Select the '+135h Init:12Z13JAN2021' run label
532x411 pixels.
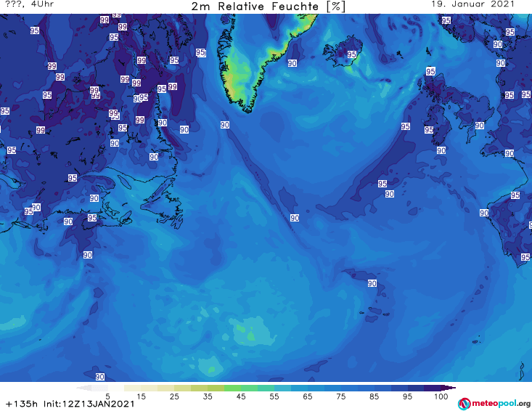(x=70, y=404)
